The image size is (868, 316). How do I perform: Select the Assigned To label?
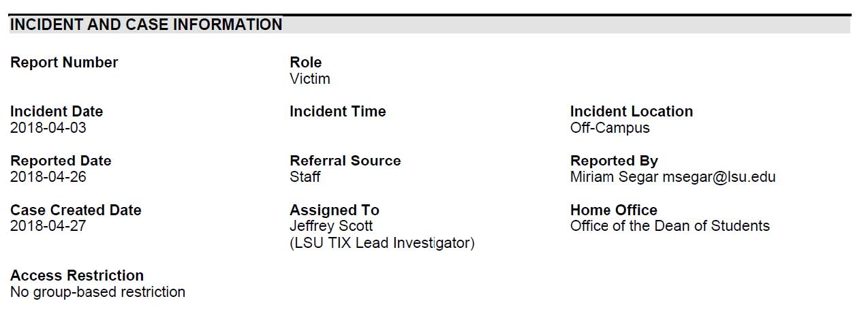pos(335,210)
